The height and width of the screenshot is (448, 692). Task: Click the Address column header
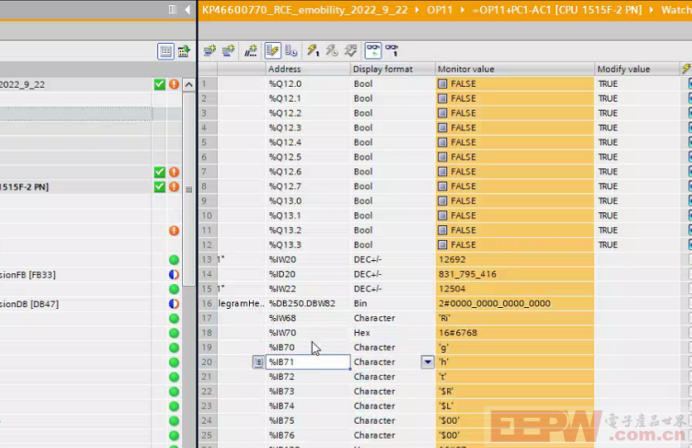tap(308, 69)
